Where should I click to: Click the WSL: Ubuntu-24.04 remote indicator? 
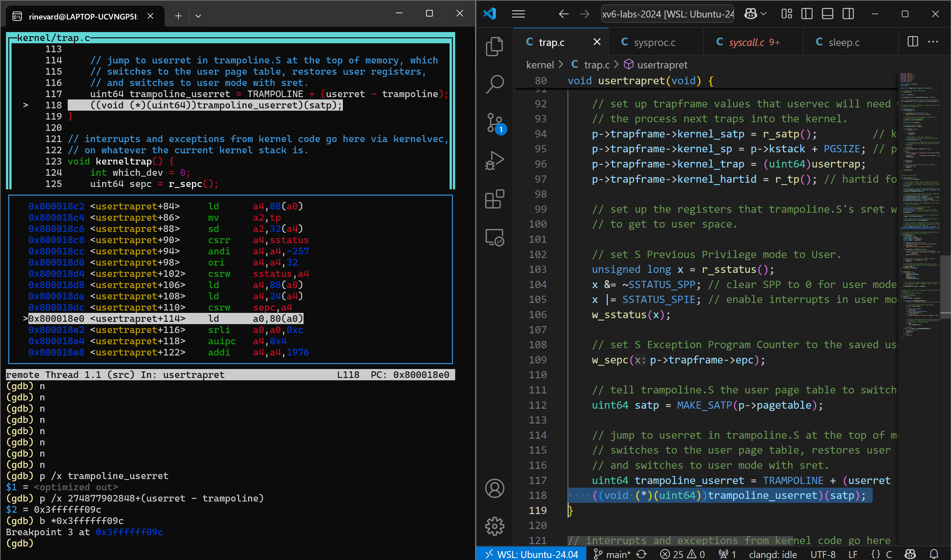click(532, 554)
